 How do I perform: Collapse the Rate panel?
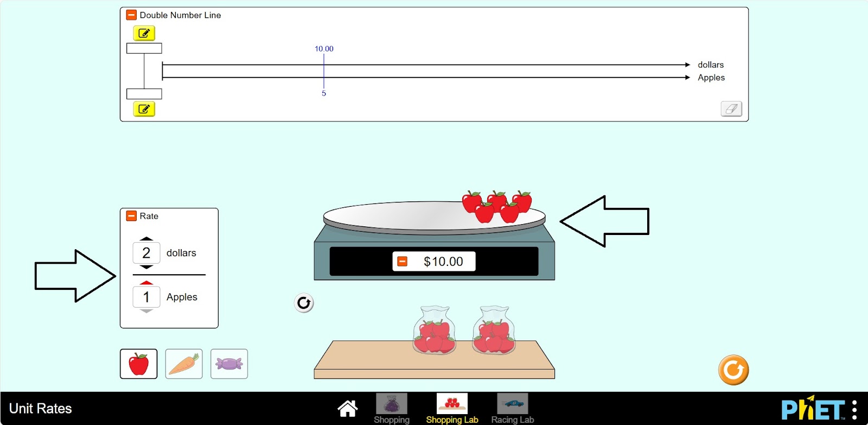click(x=131, y=216)
